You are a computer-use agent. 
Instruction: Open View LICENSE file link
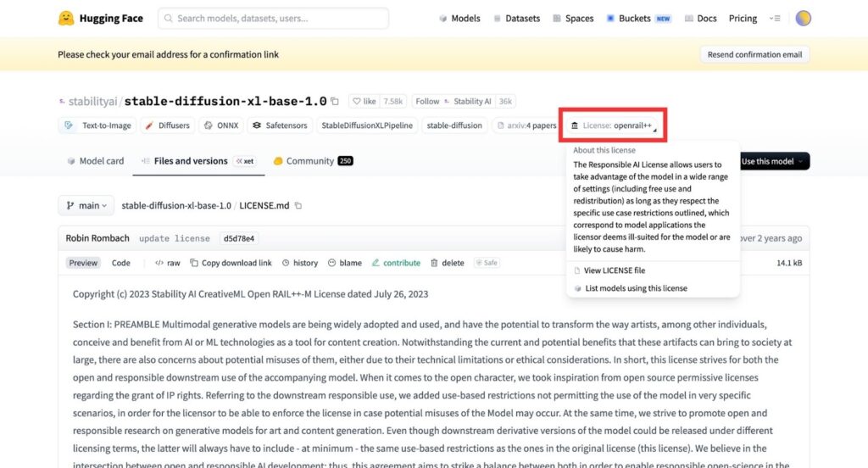coord(614,270)
